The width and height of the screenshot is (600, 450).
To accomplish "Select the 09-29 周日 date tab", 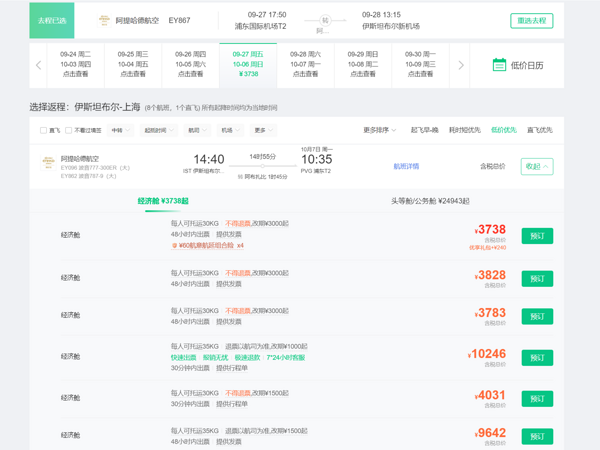I will pos(363,65).
